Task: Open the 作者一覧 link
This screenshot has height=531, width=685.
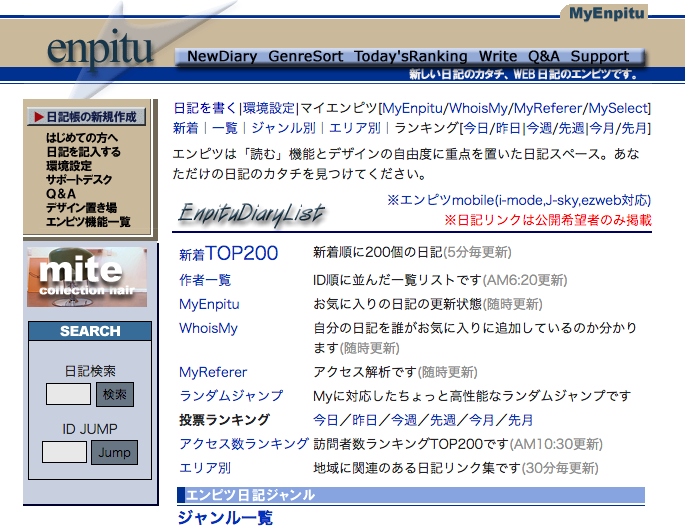Action: tap(205, 280)
